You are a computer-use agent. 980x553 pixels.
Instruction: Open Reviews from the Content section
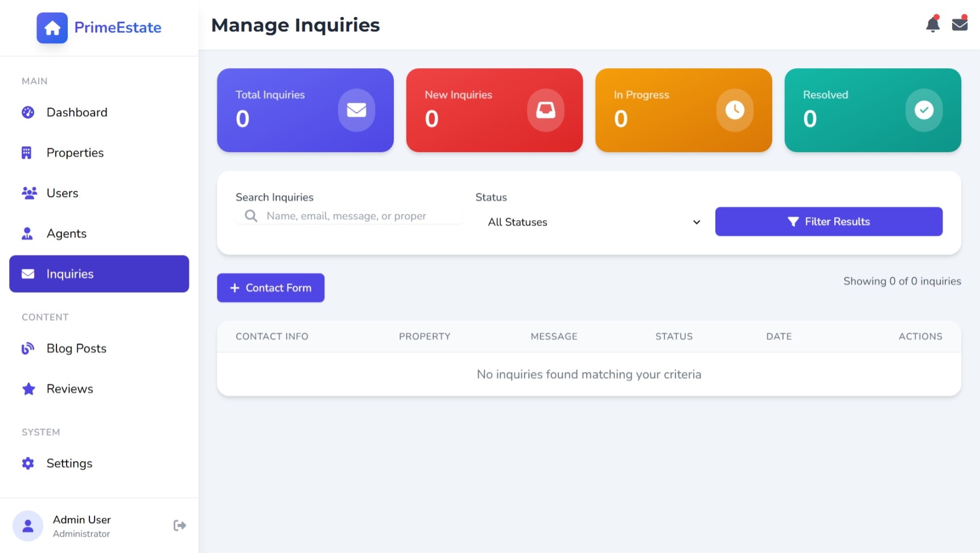click(69, 389)
